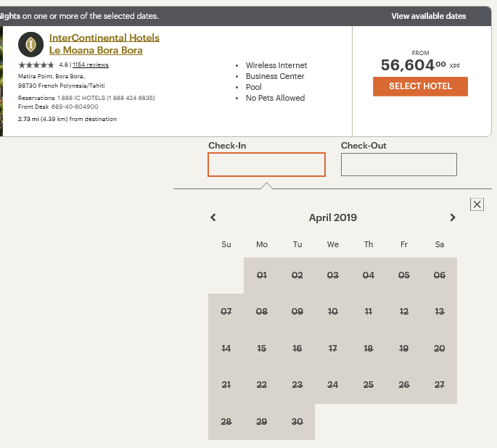
Task: Open the 1154 reviews link
Action: pyautogui.click(x=91, y=65)
